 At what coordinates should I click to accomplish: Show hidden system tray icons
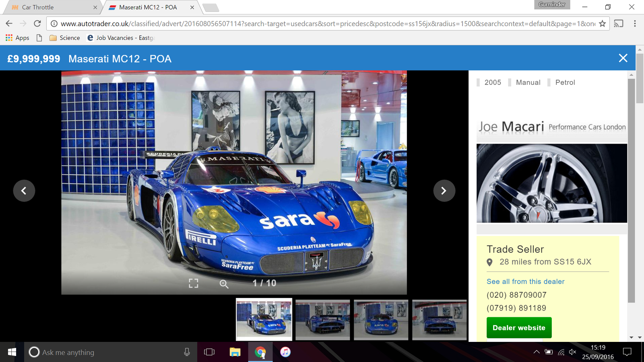coord(537,352)
